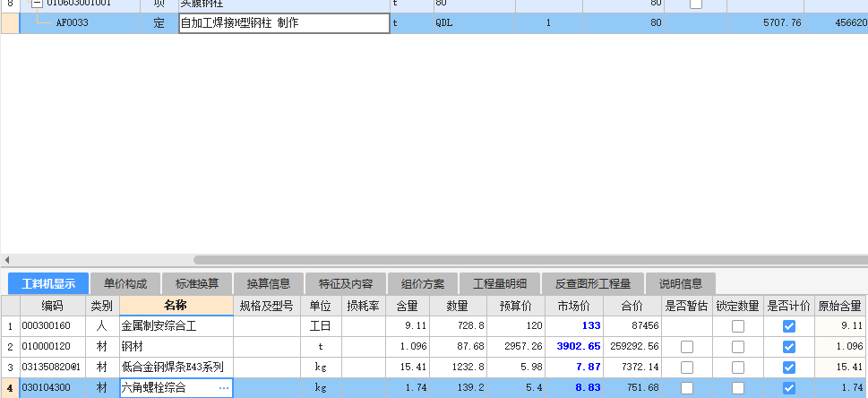868x398 pixels.
Task: Switch to 组价方案 tab
Action: pyautogui.click(x=423, y=284)
